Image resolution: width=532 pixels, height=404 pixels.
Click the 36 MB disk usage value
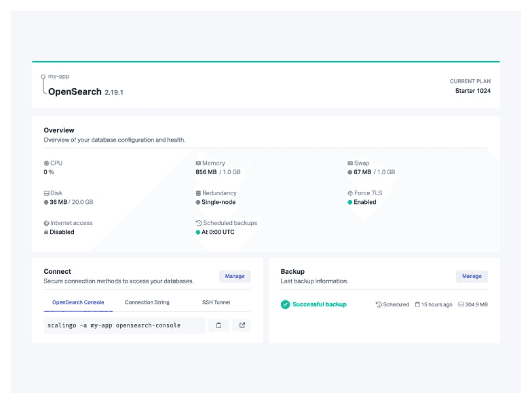(x=58, y=202)
